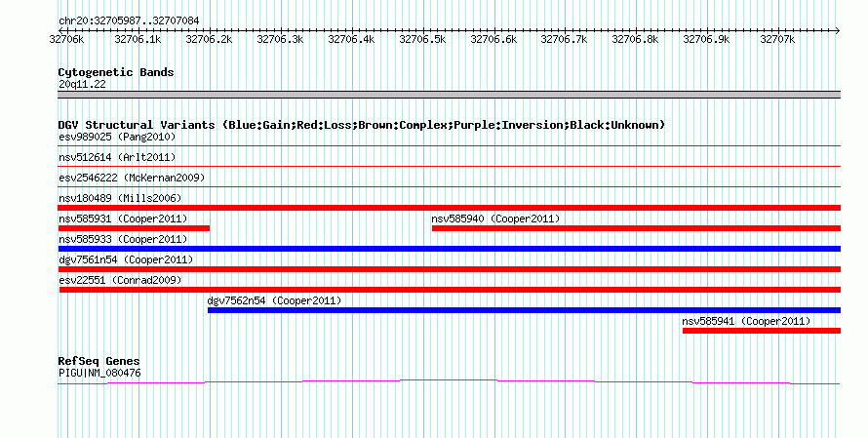Screen dimensions: 868x438
Task: Click the dgv7562n54 (Cooper2011) label
Action: (x=274, y=300)
